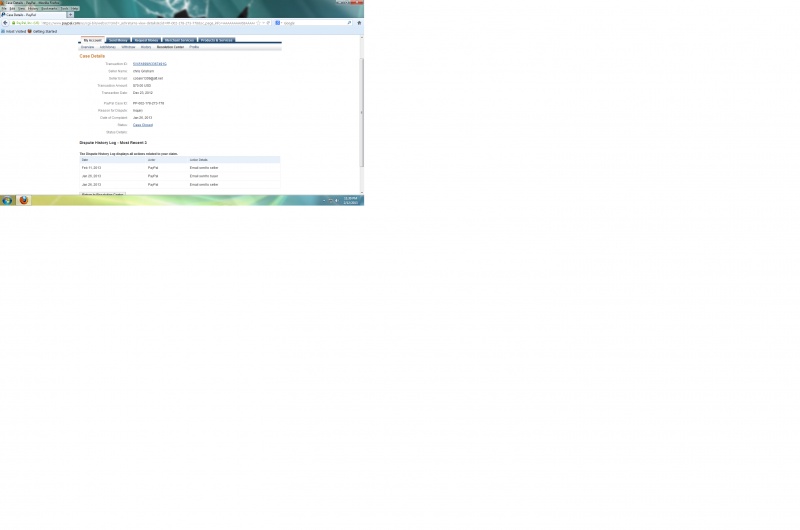Click the Firefox back arrow button
800x530 pixels.
tap(5, 23)
